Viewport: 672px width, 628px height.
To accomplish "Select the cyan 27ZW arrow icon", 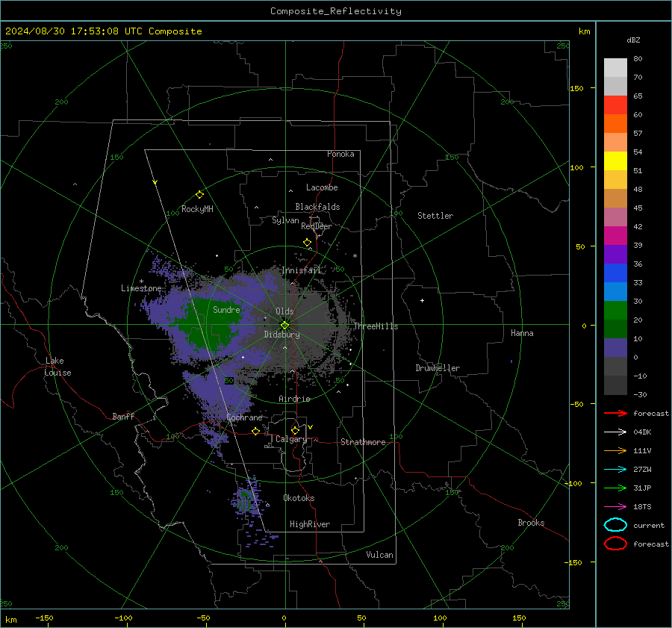I will click(x=615, y=470).
